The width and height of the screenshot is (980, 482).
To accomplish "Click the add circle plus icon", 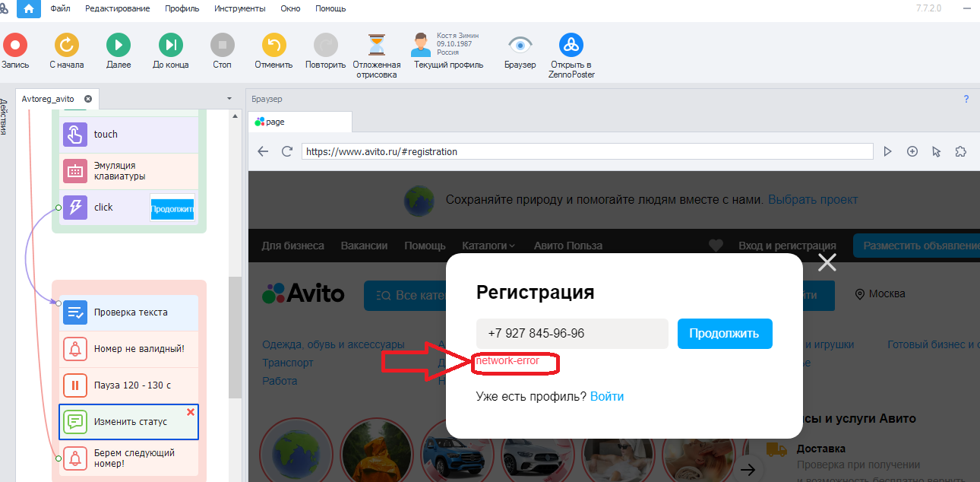I will pos(912,151).
